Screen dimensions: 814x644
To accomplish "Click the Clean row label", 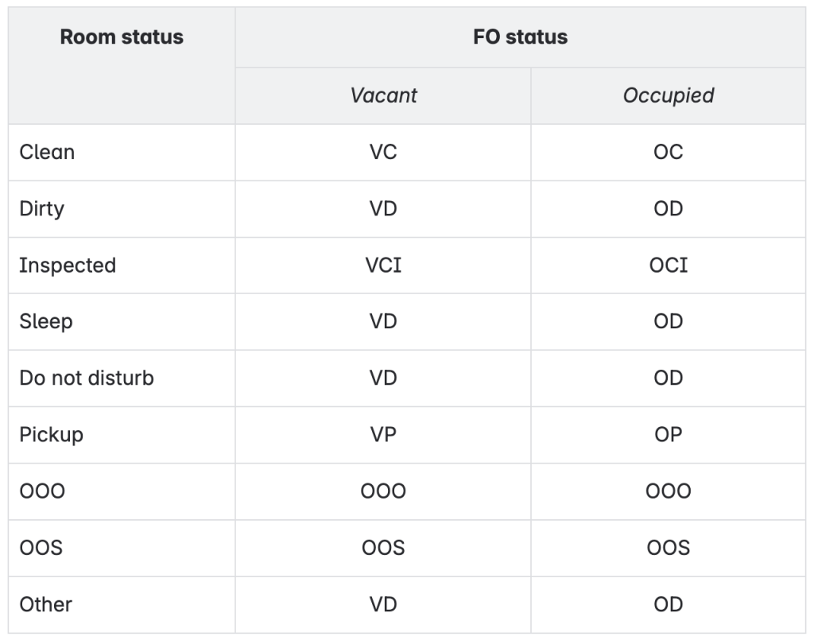I will [47, 152].
